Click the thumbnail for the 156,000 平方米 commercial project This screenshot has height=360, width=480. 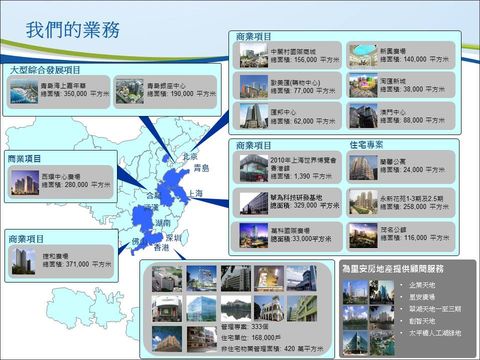pyautogui.click(x=254, y=55)
